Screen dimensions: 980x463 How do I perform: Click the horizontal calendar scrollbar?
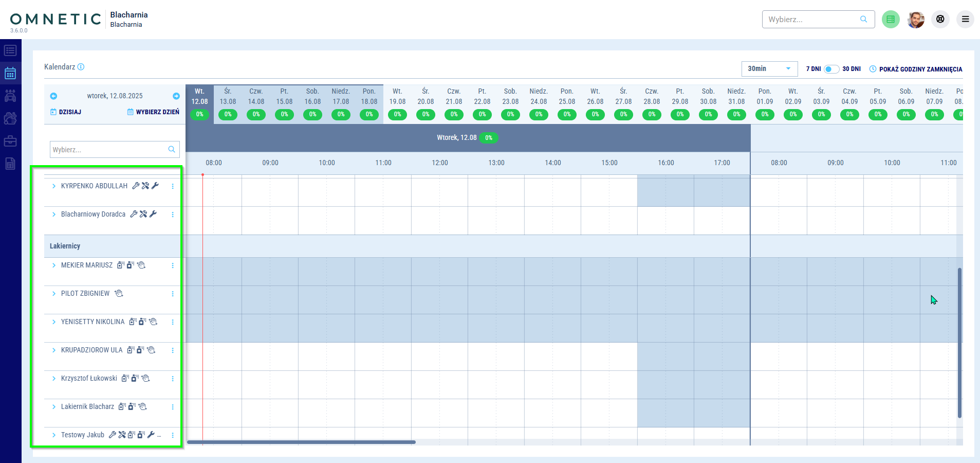pos(301,442)
